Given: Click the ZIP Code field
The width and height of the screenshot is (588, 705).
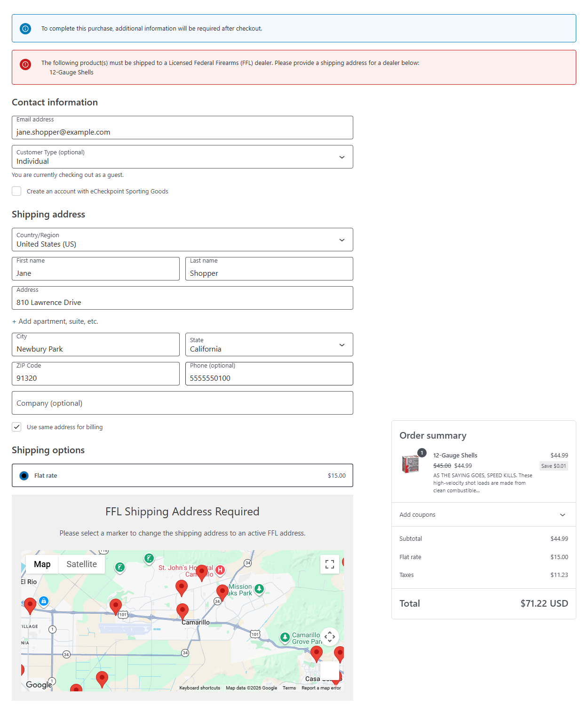Looking at the screenshot, I should tap(95, 374).
